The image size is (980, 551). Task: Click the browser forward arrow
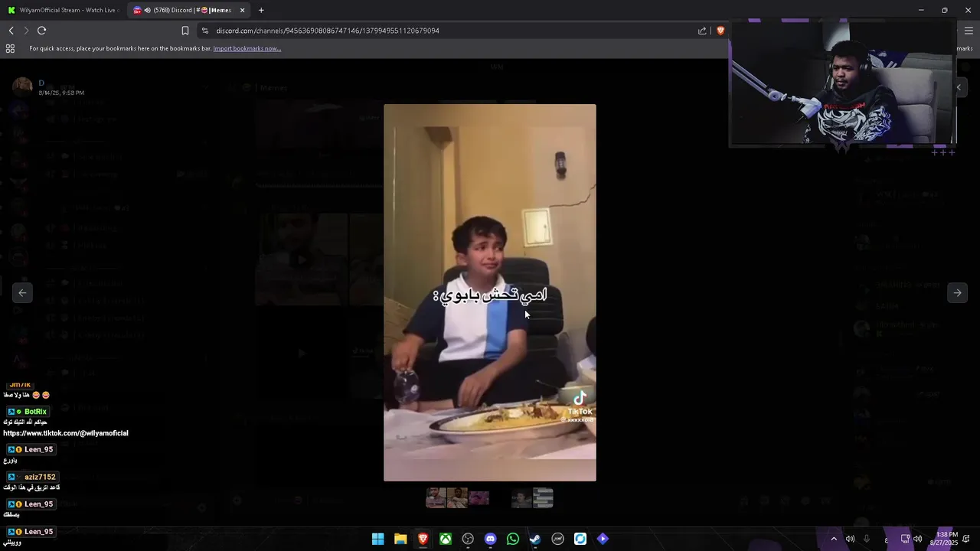click(x=26, y=31)
